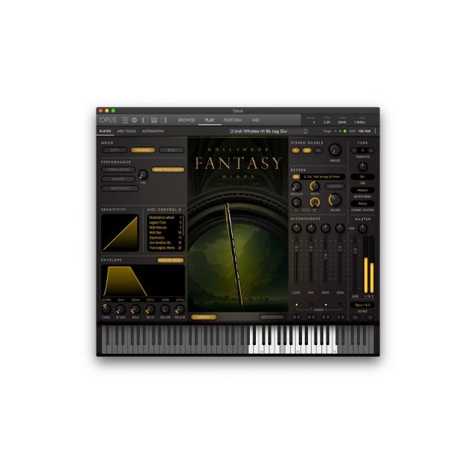Switch to the Browse tab

coord(187,120)
